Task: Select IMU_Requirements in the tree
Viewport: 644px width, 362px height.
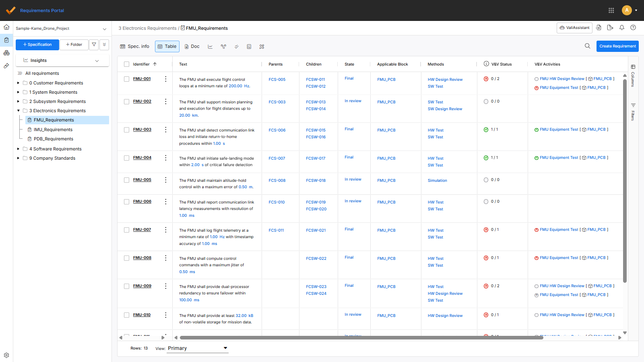Action: point(53,130)
